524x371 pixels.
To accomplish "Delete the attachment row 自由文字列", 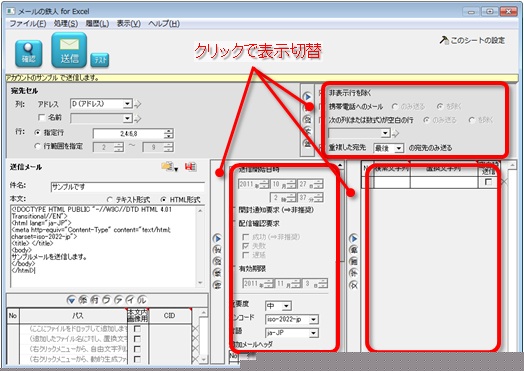I will point(195,349).
